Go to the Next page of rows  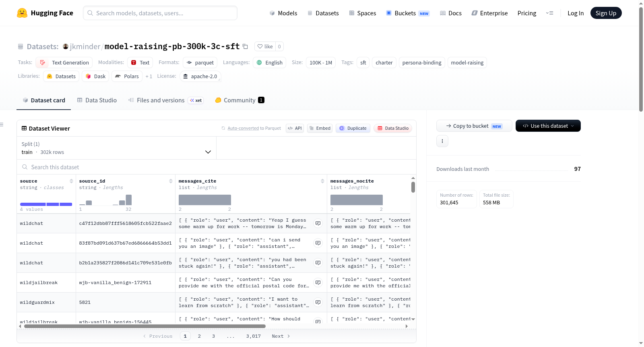click(x=281, y=336)
